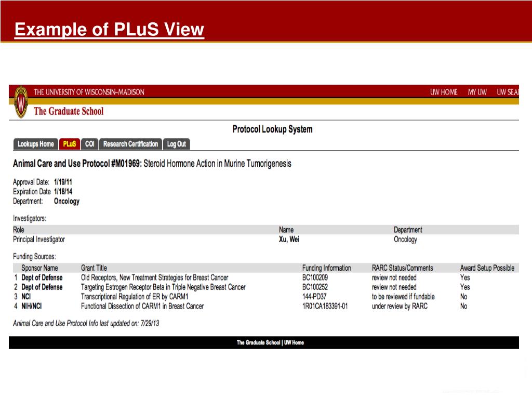Click The Graduate School header title

coord(69,111)
